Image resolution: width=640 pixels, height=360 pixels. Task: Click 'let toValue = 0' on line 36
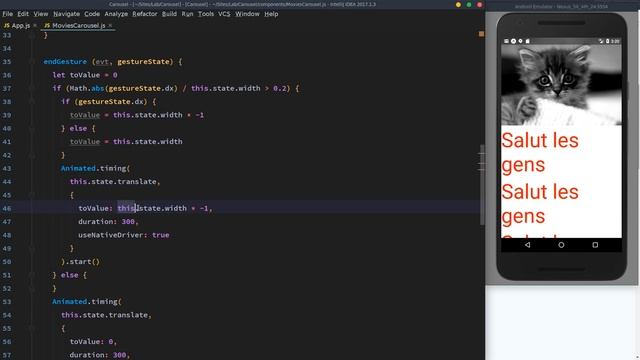(85, 75)
